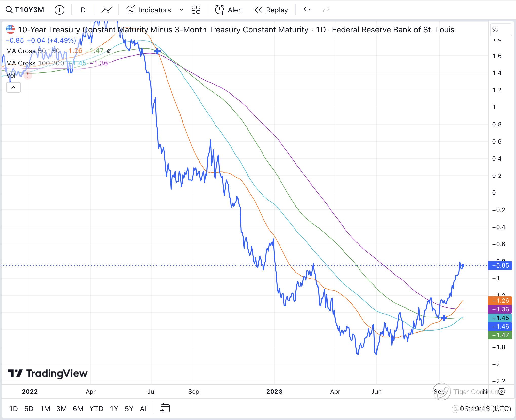Screen dimensions: 516x420
Task: Toggle visibility on MA Cross 50 150
Action: click(109, 51)
